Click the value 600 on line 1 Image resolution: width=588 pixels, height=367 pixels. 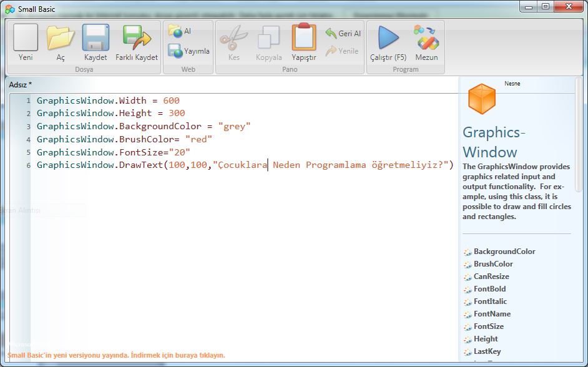click(x=172, y=100)
